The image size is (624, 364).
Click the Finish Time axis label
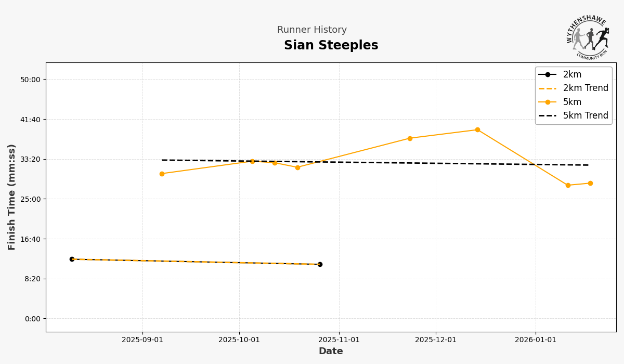coord(12,197)
